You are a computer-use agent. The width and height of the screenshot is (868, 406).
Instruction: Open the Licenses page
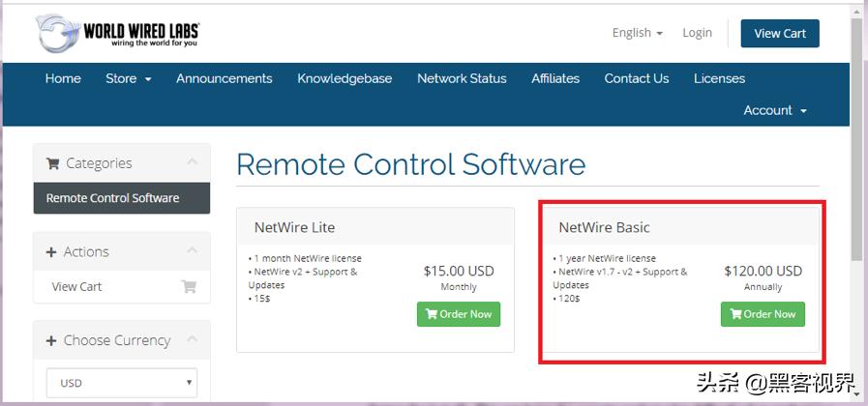720,78
